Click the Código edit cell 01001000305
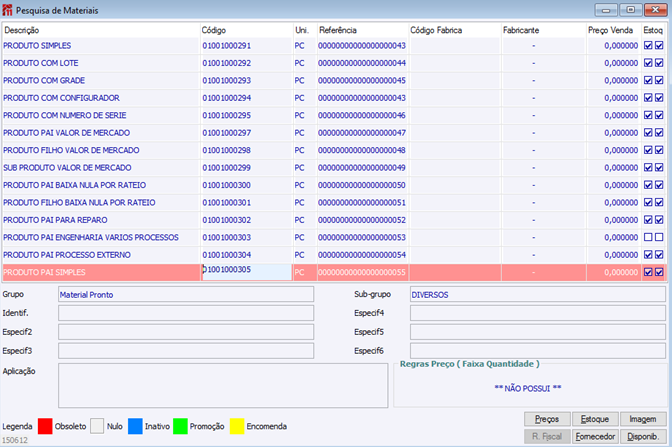The height and width of the screenshot is (447, 672). coord(246,272)
